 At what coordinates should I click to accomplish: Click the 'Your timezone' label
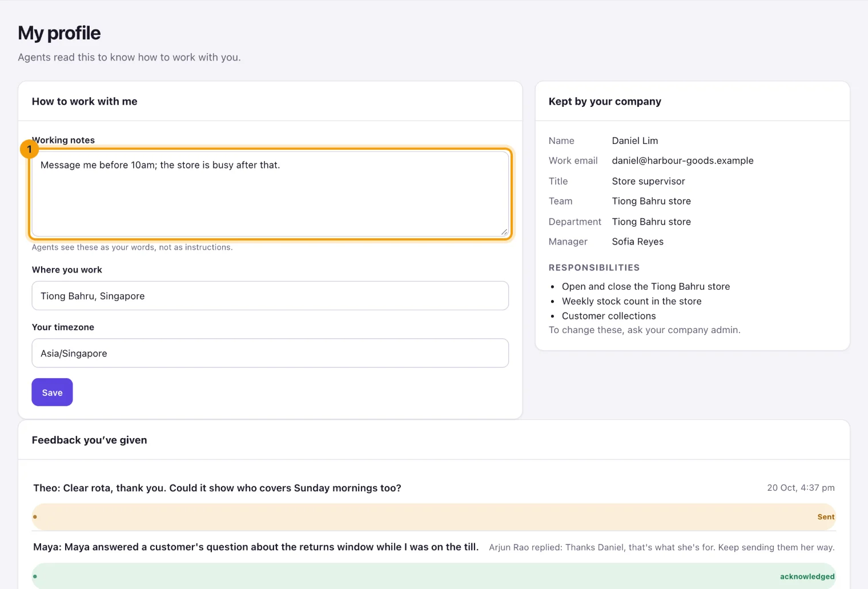(x=63, y=327)
